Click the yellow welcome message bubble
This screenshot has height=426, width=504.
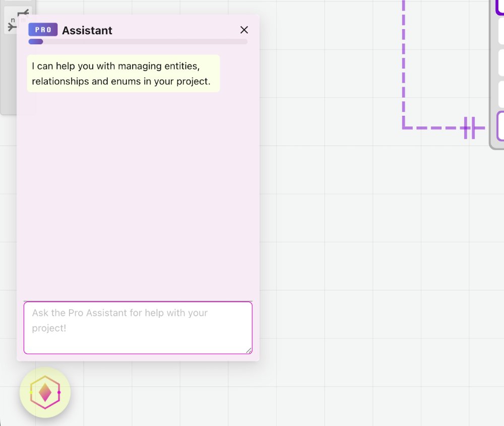coord(123,74)
